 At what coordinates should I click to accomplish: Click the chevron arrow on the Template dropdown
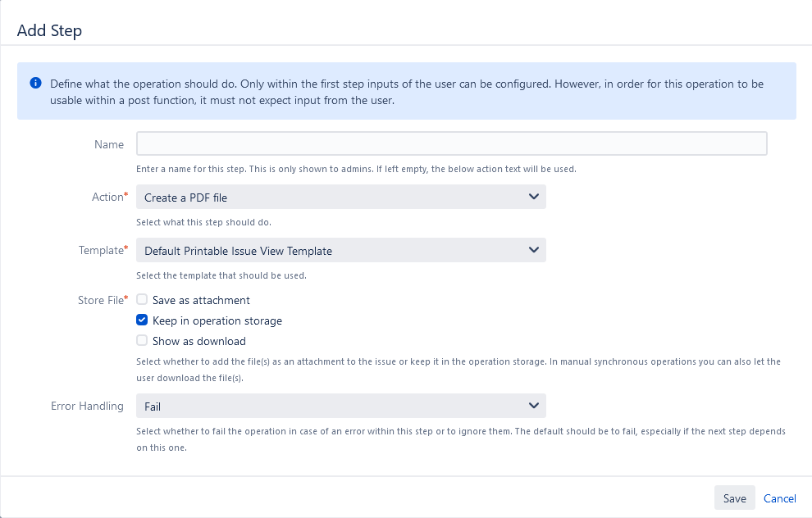(x=533, y=250)
